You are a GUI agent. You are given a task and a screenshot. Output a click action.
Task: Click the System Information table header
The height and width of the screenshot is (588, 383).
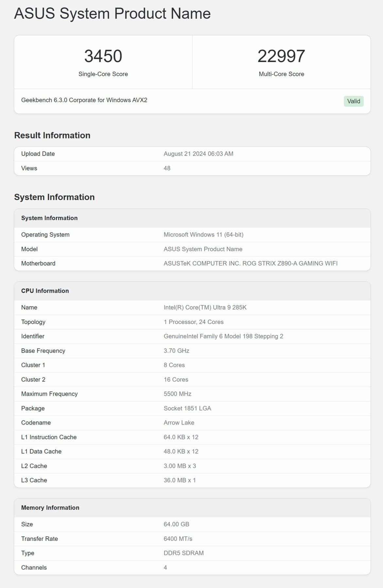49,218
